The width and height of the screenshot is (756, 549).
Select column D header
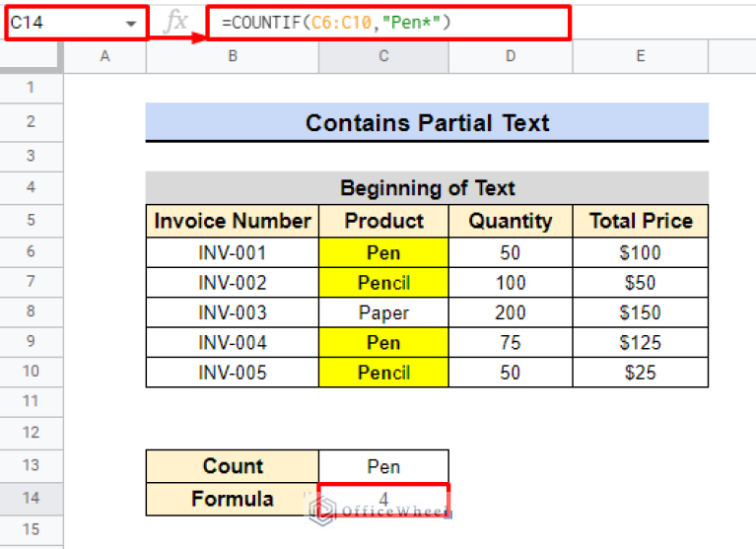coord(511,57)
